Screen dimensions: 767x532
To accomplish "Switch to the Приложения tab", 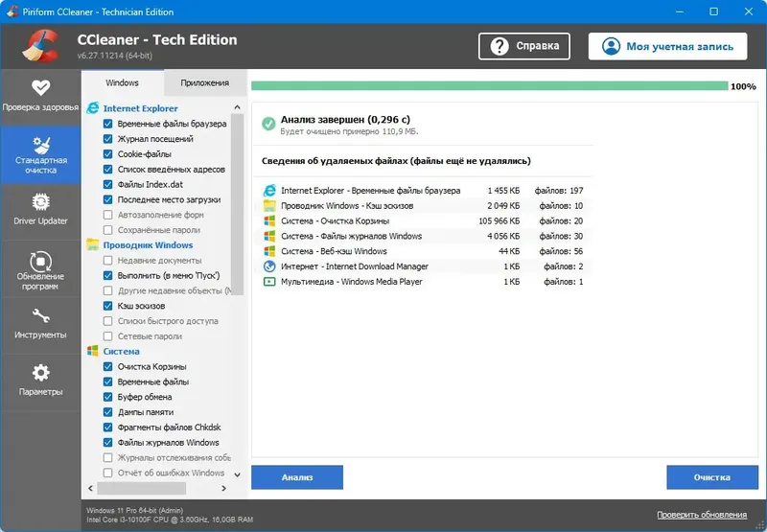I will coord(204,83).
